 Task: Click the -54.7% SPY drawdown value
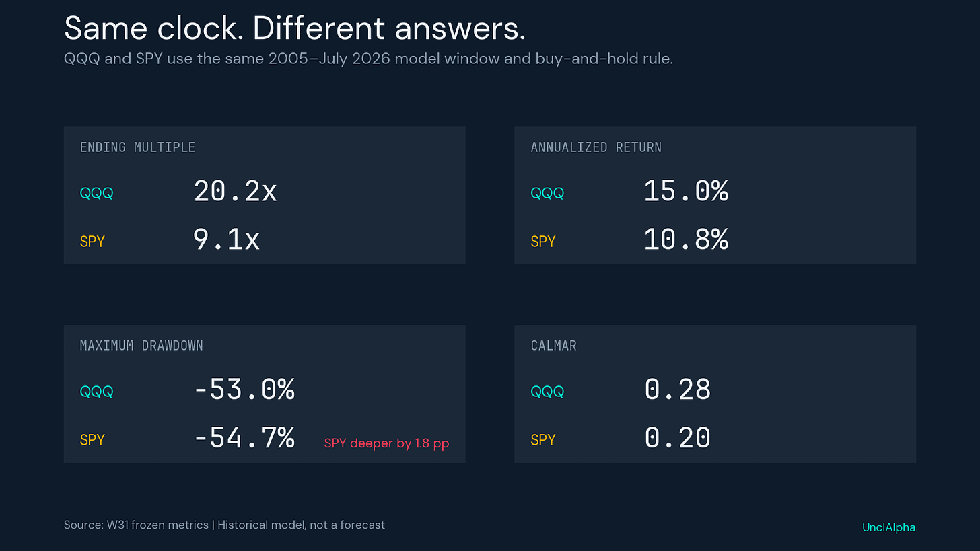(x=244, y=439)
